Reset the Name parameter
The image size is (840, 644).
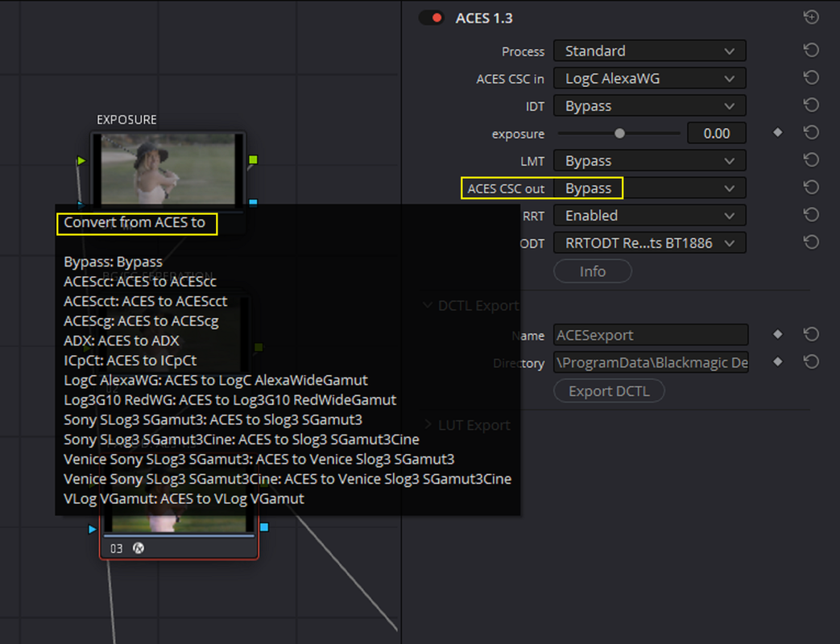(x=811, y=334)
